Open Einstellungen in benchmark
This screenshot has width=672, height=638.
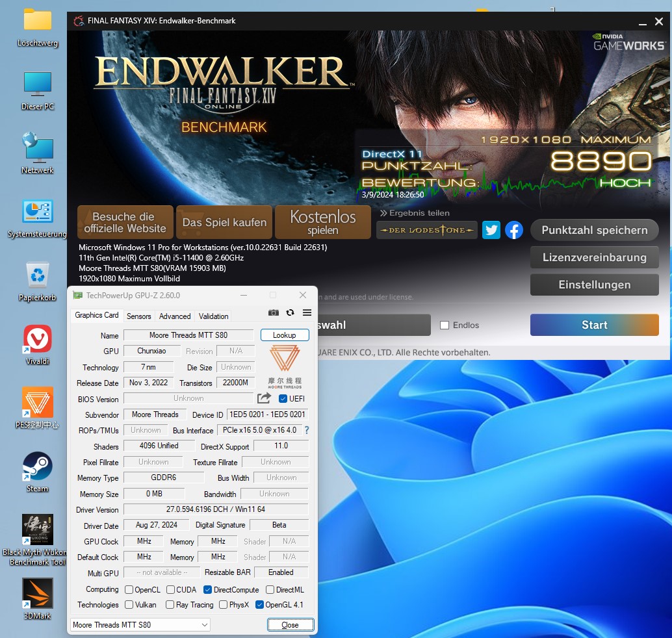(595, 285)
